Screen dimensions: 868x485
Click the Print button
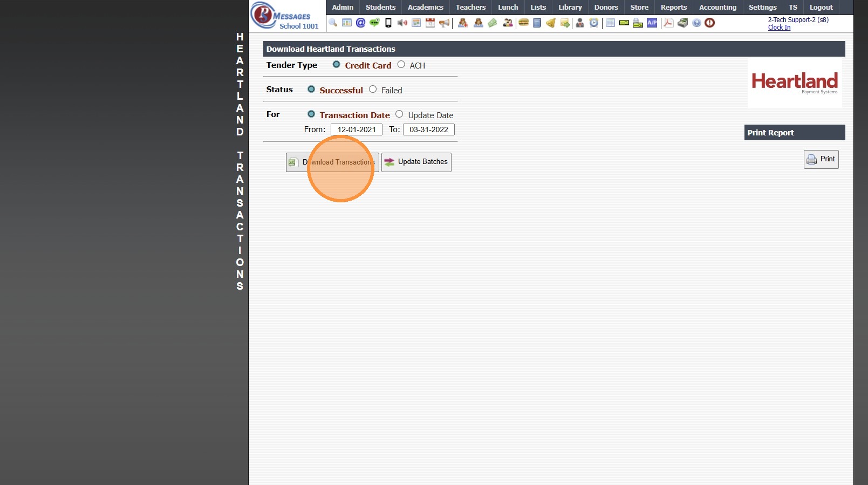(821, 159)
